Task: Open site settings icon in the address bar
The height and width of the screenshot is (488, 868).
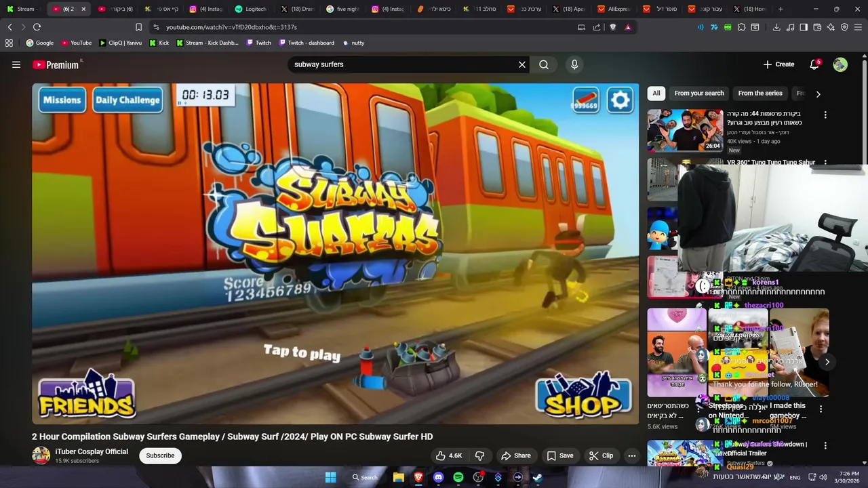Action: click(156, 27)
